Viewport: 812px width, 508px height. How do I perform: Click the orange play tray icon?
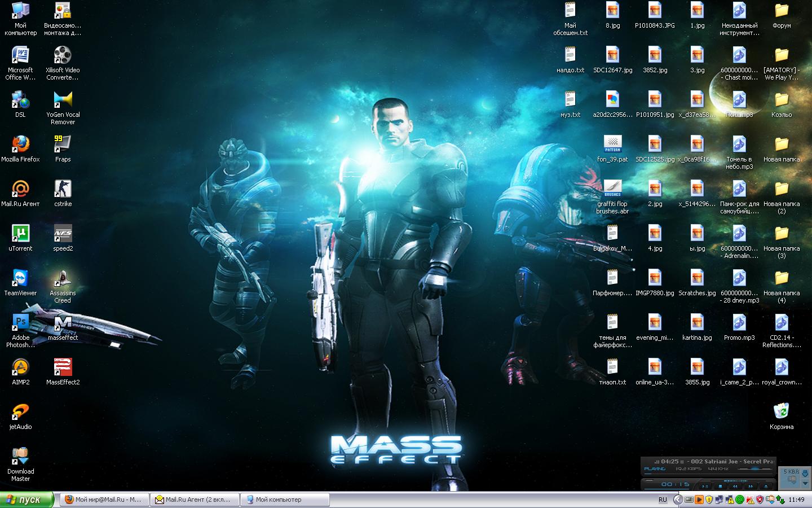(x=699, y=500)
